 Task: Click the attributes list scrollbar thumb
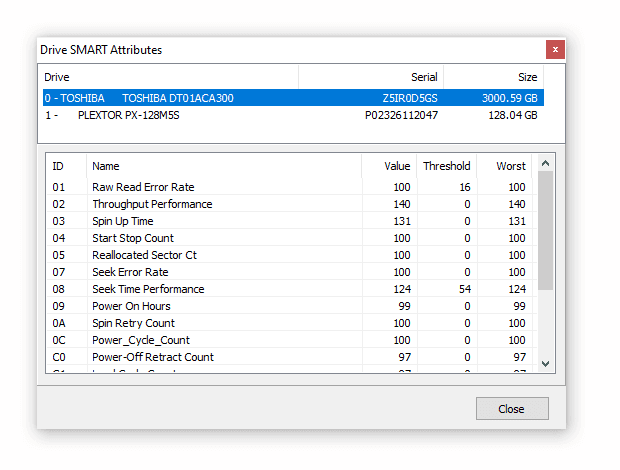pos(546,231)
